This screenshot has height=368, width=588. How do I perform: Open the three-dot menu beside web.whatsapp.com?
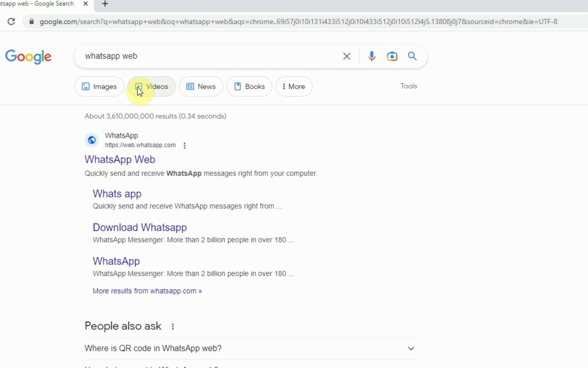184,145
